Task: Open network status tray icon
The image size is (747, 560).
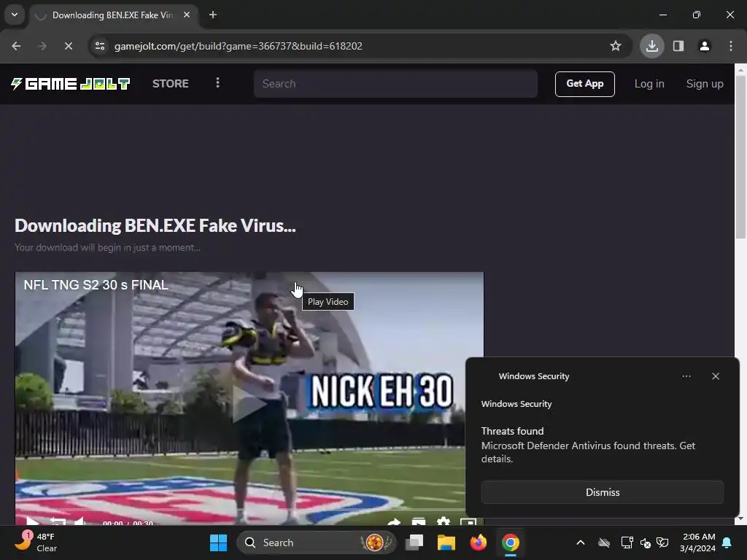Action: tap(627, 542)
